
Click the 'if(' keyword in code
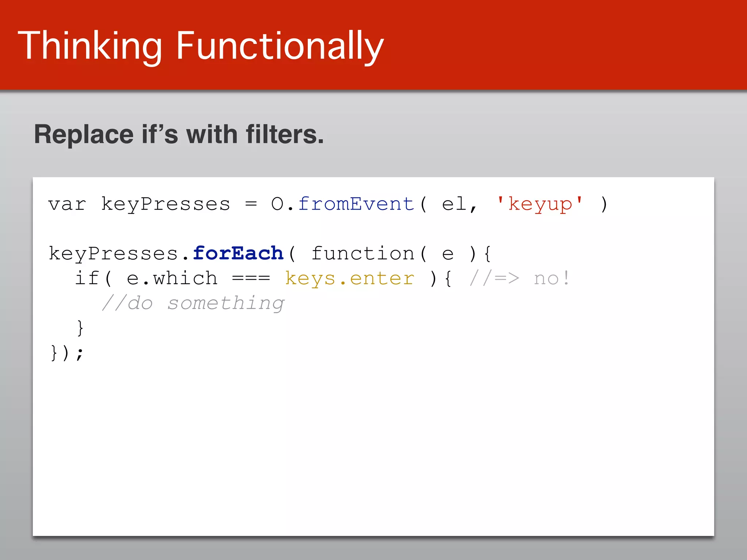coord(93,279)
